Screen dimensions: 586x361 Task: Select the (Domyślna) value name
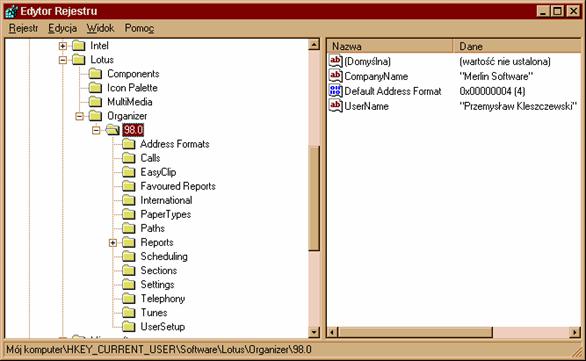pos(367,61)
